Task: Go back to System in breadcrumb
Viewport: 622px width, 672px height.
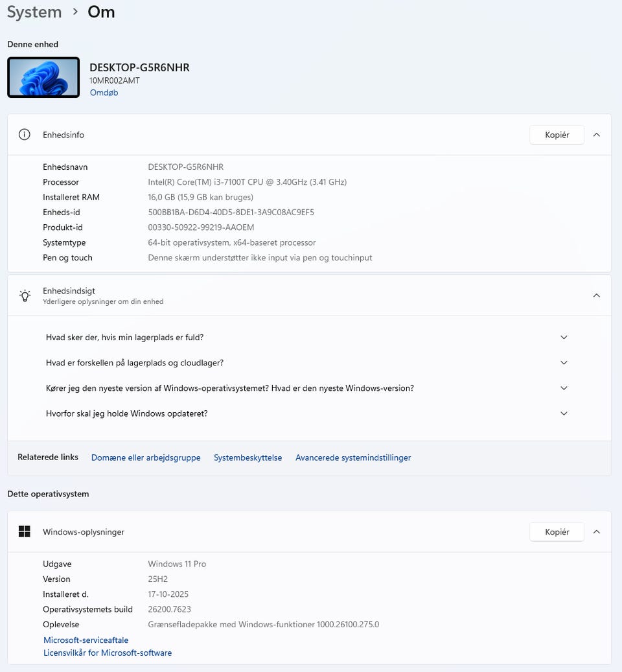Action: coord(34,12)
